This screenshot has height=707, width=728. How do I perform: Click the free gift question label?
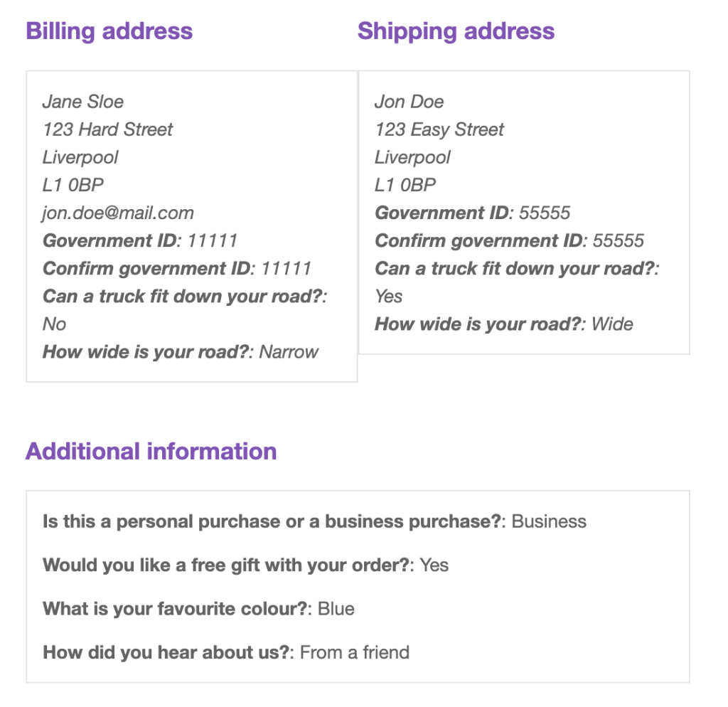pyautogui.click(x=226, y=565)
